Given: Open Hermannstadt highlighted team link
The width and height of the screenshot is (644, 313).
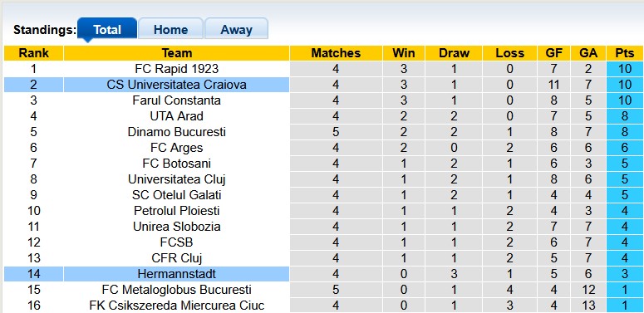Looking at the screenshot, I should 177,274.
